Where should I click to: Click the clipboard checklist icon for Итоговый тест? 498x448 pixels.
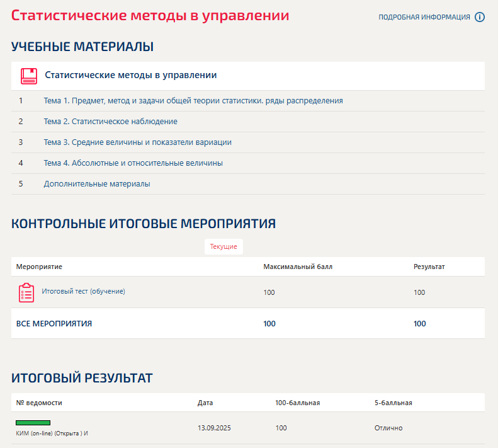coord(26,292)
